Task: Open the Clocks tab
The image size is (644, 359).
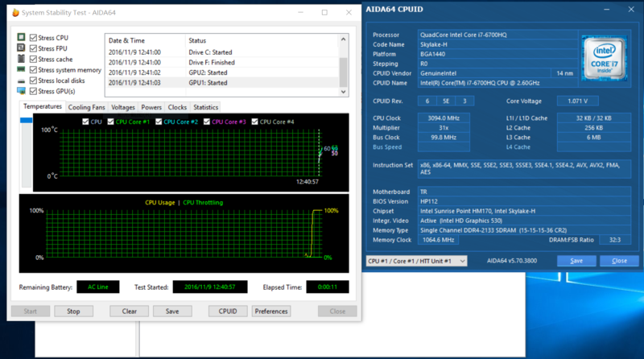Action: [177, 107]
